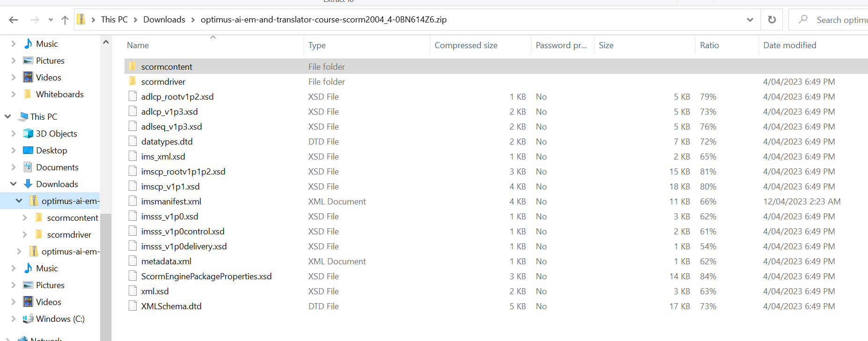Expand the first Music node in sidebar
Screen dimensions: 868x341
[13, 44]
